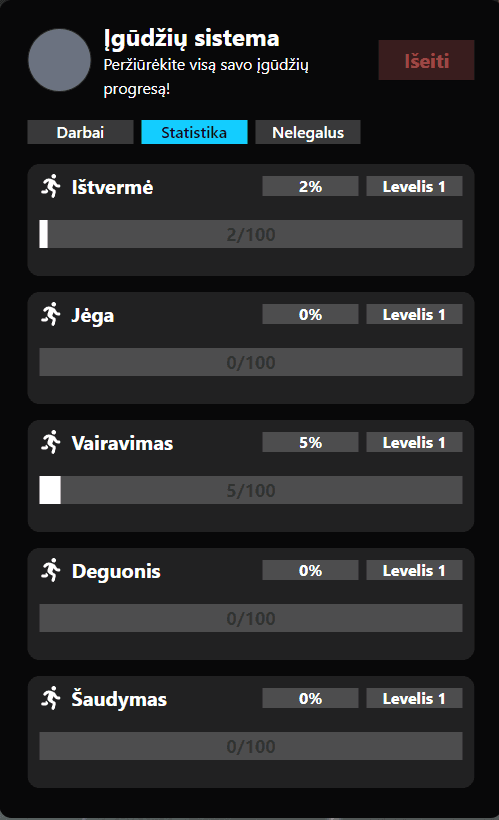This screenshot has height=820, width=499.
Task: Click the Deguonis 0/100 progress bar
Action: 251,619
